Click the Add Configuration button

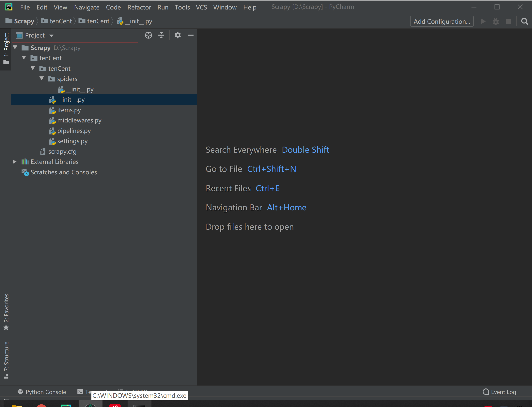point(442,21)
